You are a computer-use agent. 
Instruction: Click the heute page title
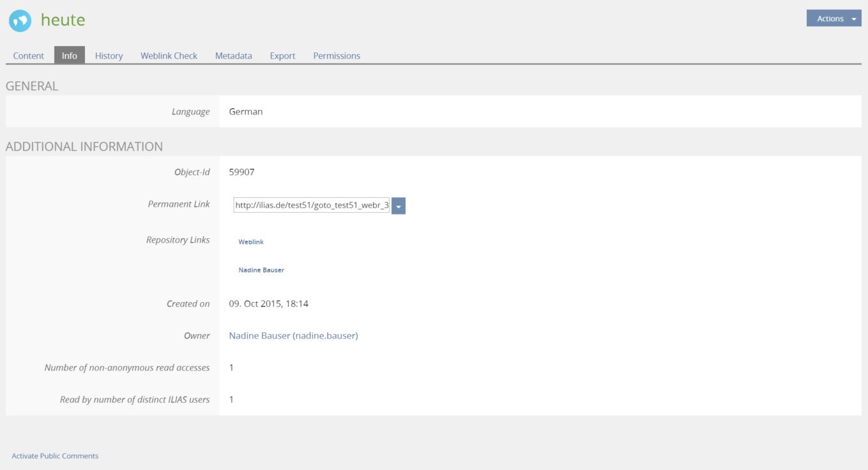[x=63, y=20]
